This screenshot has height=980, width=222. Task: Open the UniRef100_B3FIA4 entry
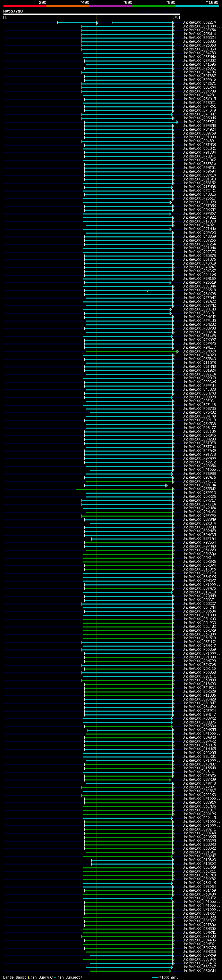click(x=199, y=538)
